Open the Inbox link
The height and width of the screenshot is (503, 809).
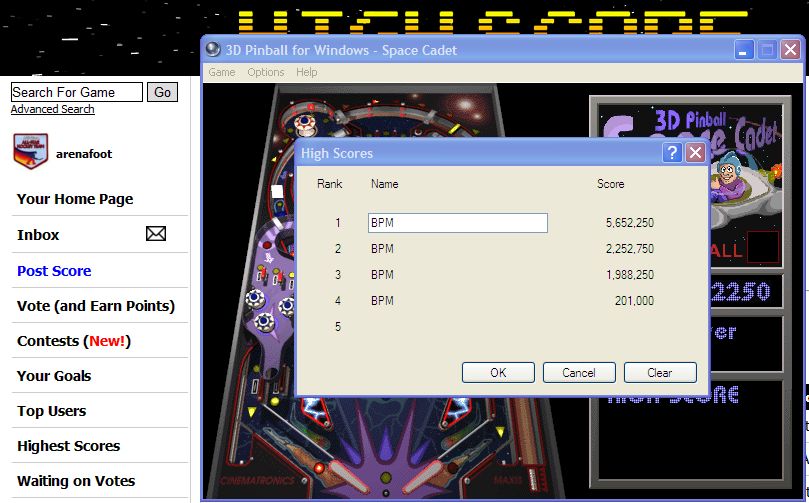click(38, 235)
